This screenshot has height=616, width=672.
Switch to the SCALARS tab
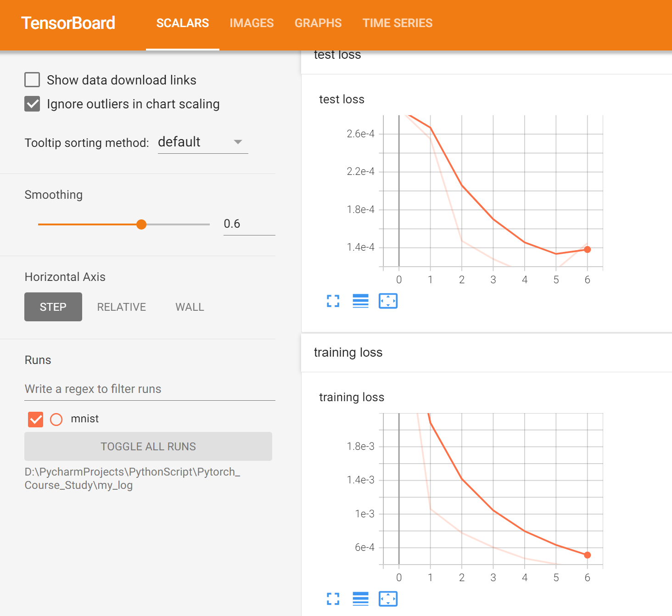coord(183,23)
